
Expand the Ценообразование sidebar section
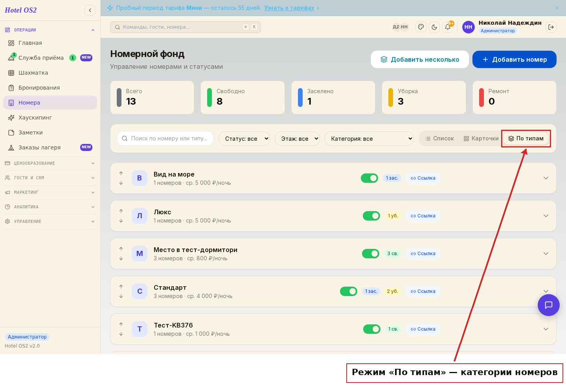(x=50, y=163)
